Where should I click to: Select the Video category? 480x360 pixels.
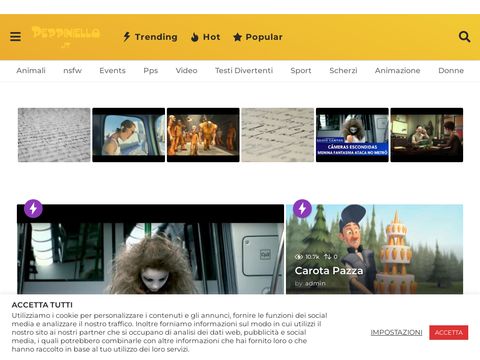[x=186, y=70]
